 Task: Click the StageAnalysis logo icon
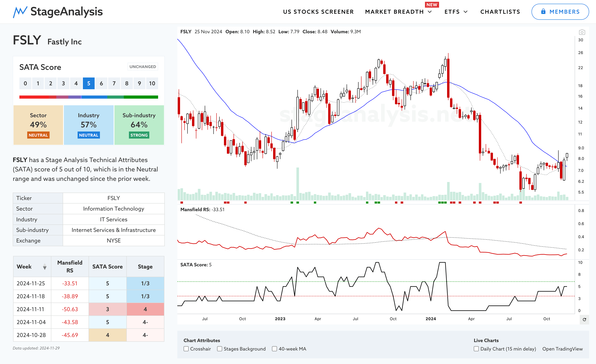coord(20,12)
